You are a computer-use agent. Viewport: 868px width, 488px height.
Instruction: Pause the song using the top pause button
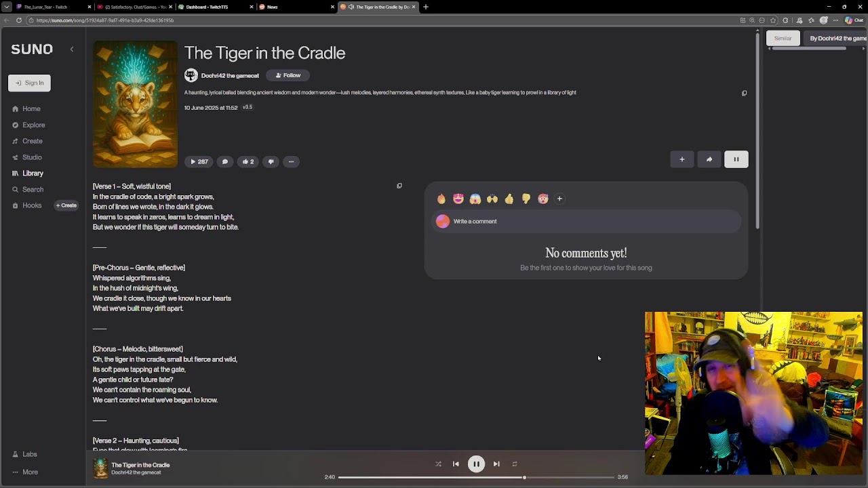736,159
